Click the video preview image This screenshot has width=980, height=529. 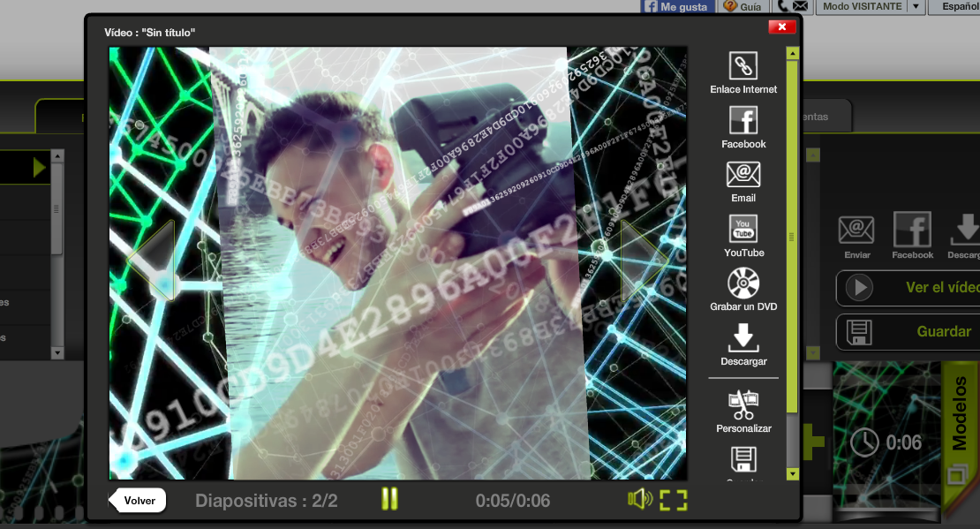(397, 263)
